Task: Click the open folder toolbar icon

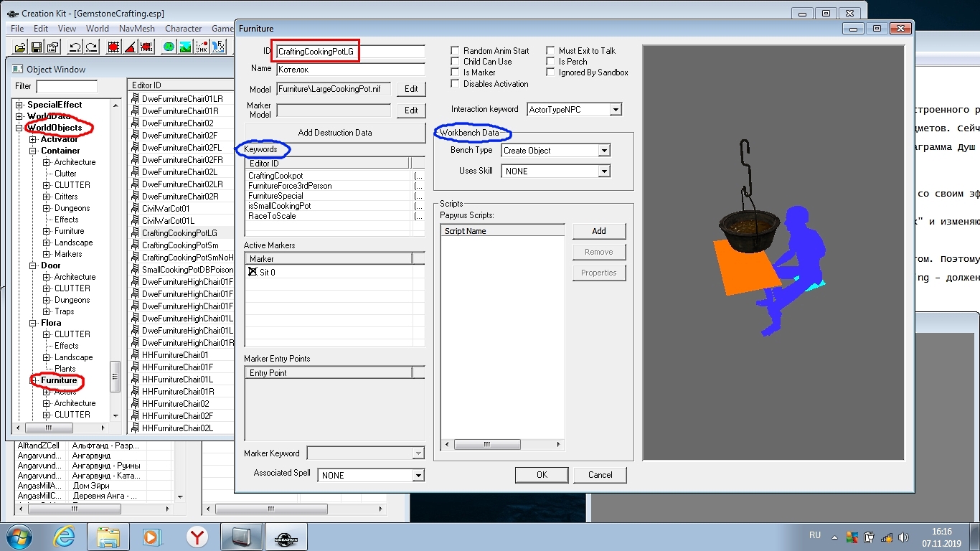Action: click(x=20, y=47)
